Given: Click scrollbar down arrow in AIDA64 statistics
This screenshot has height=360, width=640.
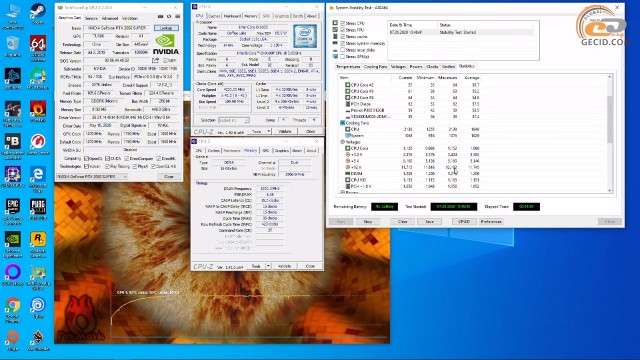Looking at the screenshot, I should click(x=610, y=191).
